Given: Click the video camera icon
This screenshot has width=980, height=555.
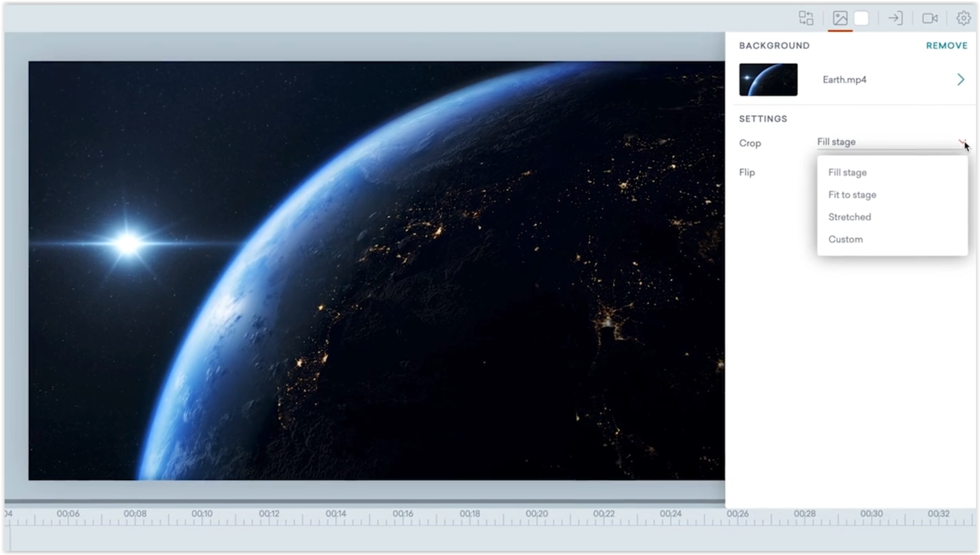Looking at the screenshot, I should tap(929, 18).
